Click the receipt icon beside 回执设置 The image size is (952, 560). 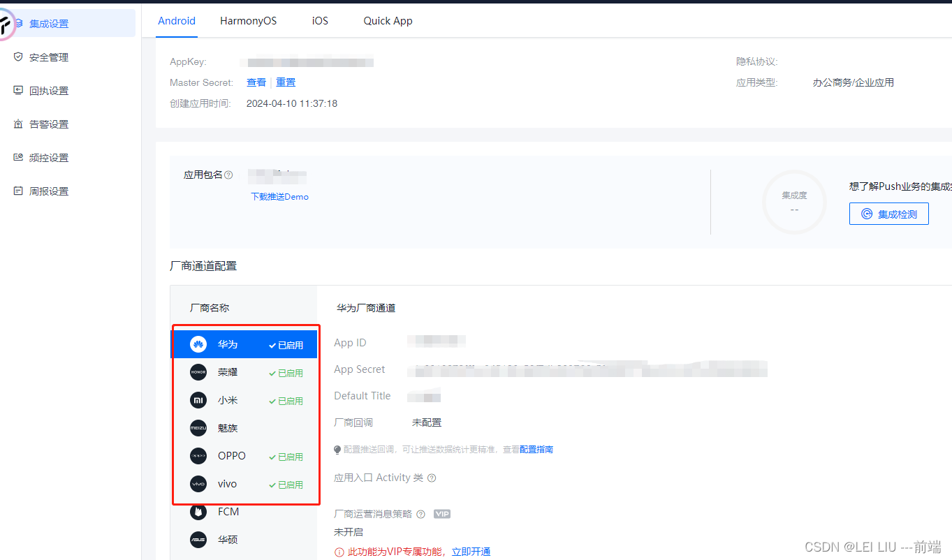click(x=18, y=90)
